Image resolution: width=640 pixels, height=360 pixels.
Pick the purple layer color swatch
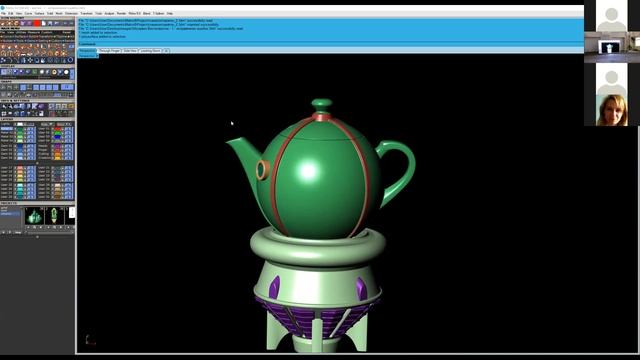58,145
